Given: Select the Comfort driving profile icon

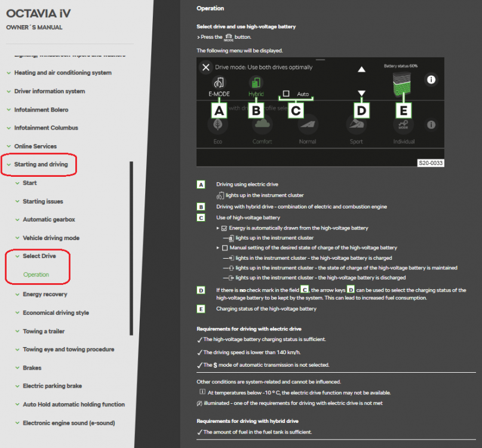Looking at the screenshot, I should pos(262,124).
